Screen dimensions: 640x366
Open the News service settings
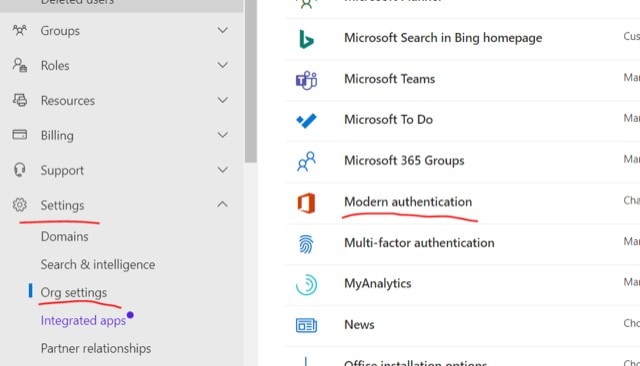coord(359,325)
